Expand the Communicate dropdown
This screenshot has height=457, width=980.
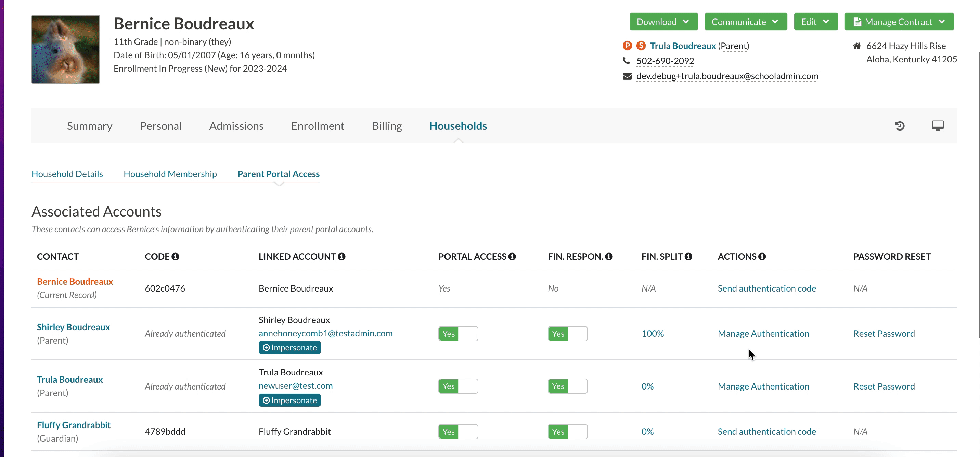[x=745, y=22]
